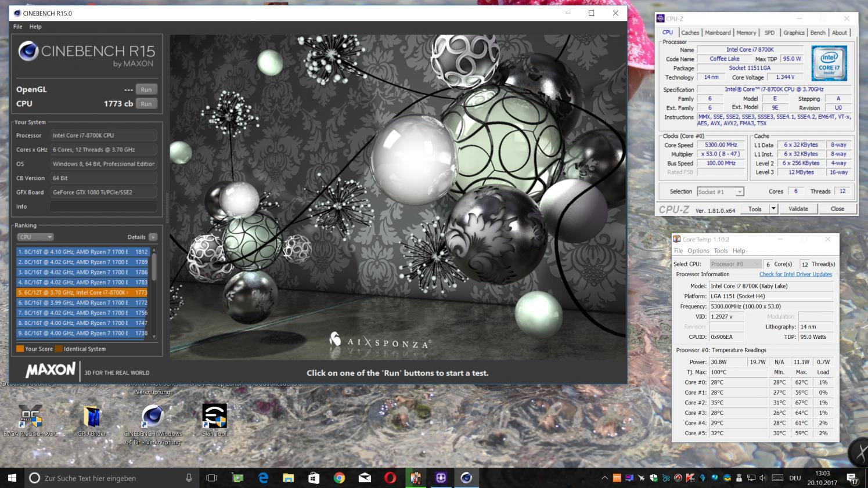Screen dimensions: 868x488
Task: Select ranking row 6 with score 1772
Action: click(83, 302)
